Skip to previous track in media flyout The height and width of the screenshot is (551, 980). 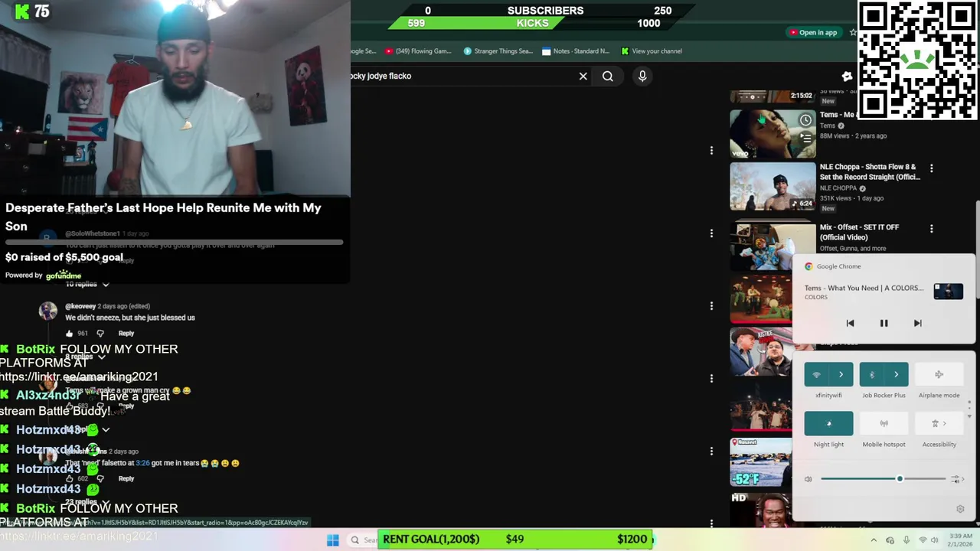point(850,323)
